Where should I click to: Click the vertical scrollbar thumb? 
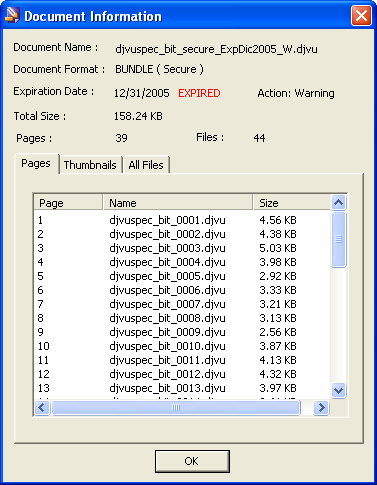pyautogui.click(x=339, y=239)
